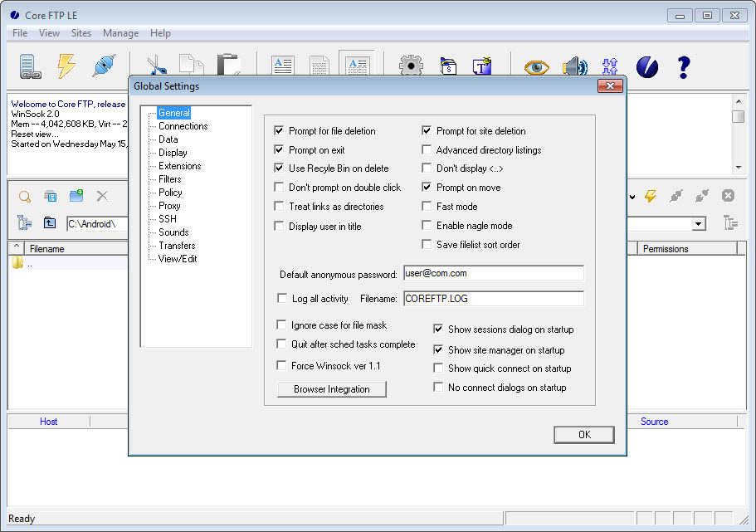This screenshot has height=532, width=756.
Task: Close the Global Settings dialog
Action: coord(610,85)
